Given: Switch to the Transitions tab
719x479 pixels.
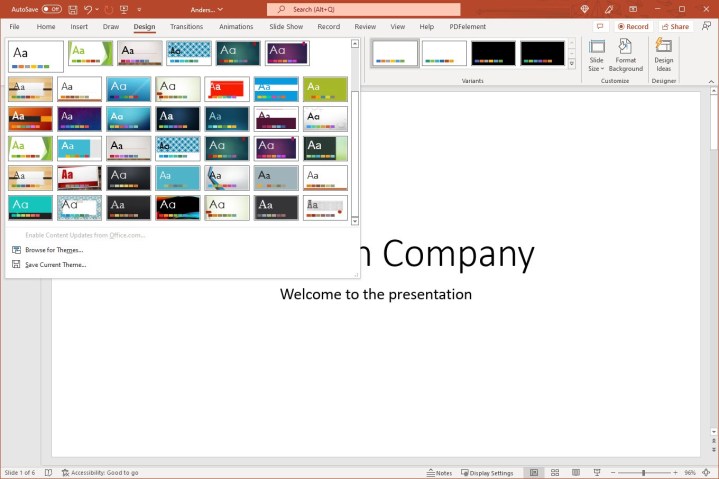Looking at the screenshot, I should click(x=186, y=27).
